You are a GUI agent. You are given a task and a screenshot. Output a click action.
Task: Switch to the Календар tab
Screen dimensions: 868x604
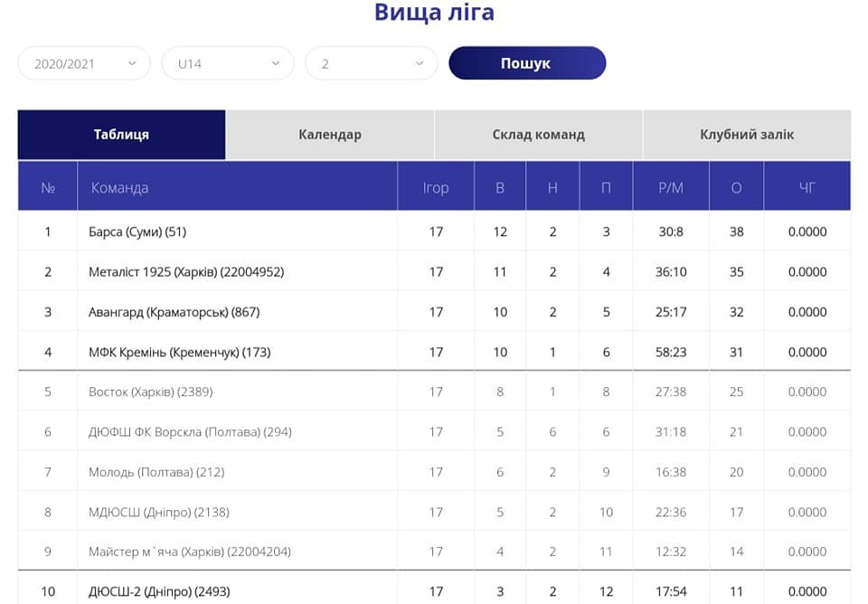tap(330, 135)
